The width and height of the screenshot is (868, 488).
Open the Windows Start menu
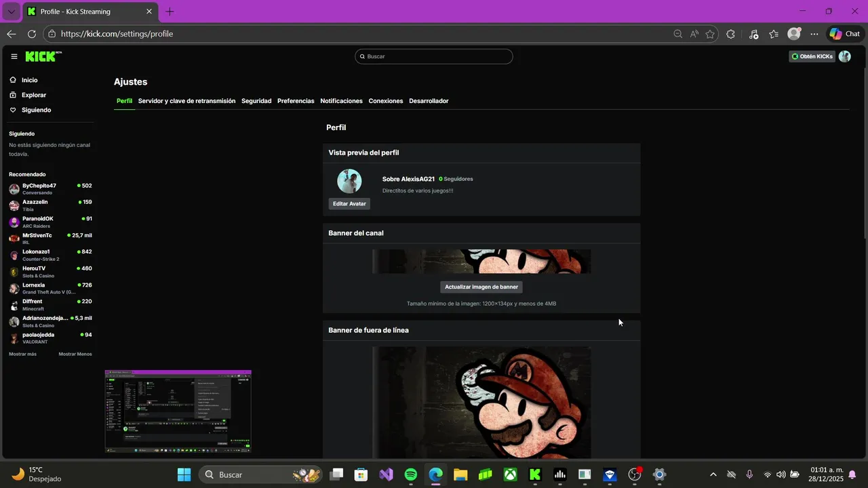[x=184, y=474]
